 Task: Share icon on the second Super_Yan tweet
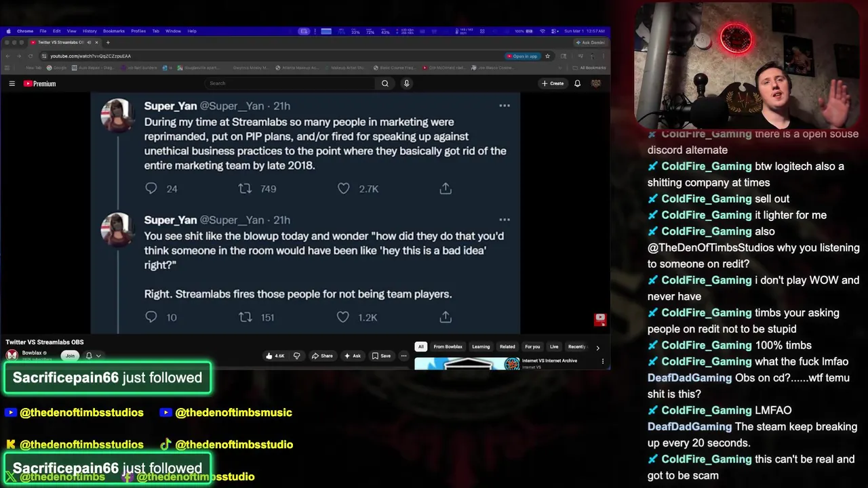tap(446, 317)
